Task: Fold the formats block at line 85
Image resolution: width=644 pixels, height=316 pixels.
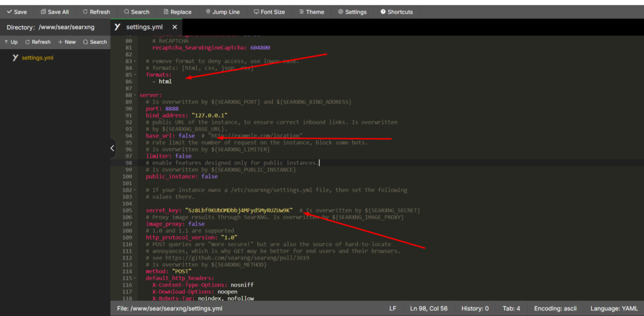Action: pyautogui.click(x=135, y=75)
